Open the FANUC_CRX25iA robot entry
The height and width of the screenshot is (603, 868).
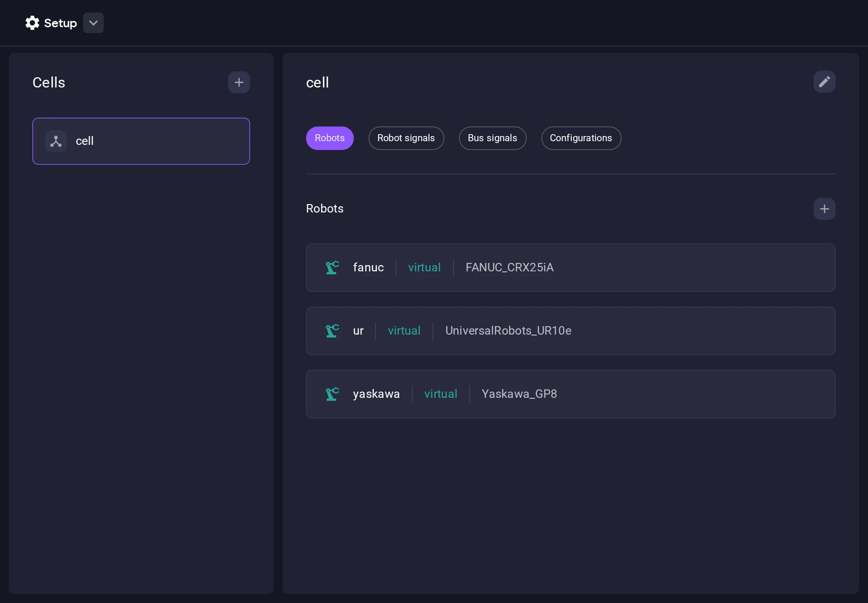pos(509,267)
